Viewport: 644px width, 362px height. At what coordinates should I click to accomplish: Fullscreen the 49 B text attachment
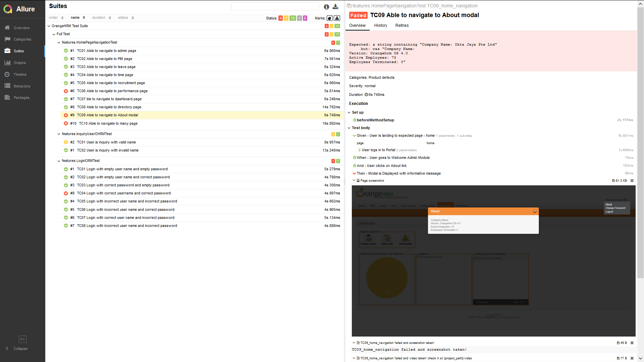point(632,343)
